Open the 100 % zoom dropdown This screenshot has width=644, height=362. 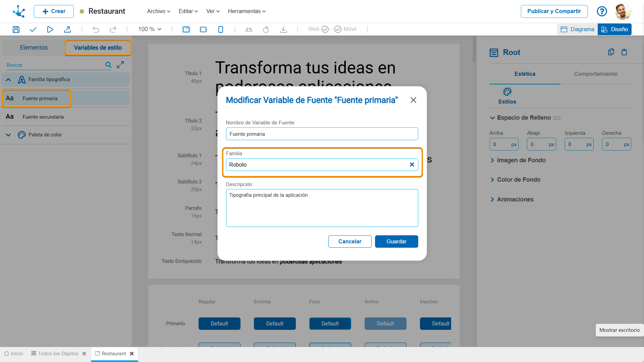[150, 29]
